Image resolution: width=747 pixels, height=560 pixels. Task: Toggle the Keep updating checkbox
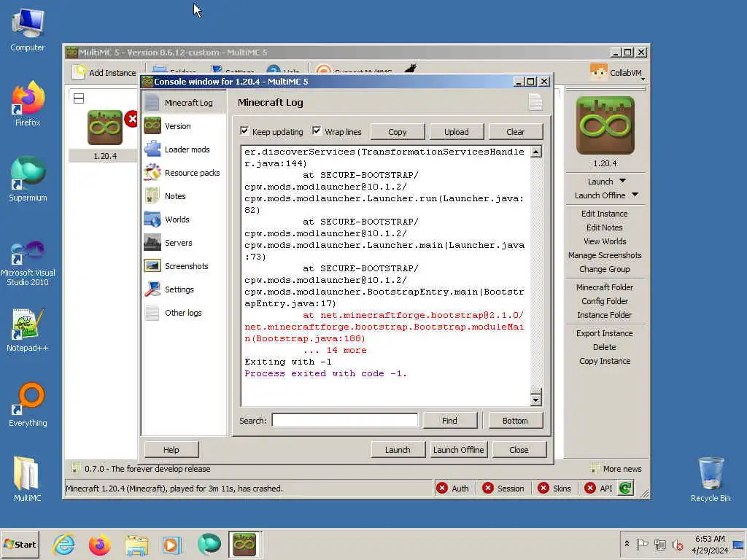(x=244, y=131)
